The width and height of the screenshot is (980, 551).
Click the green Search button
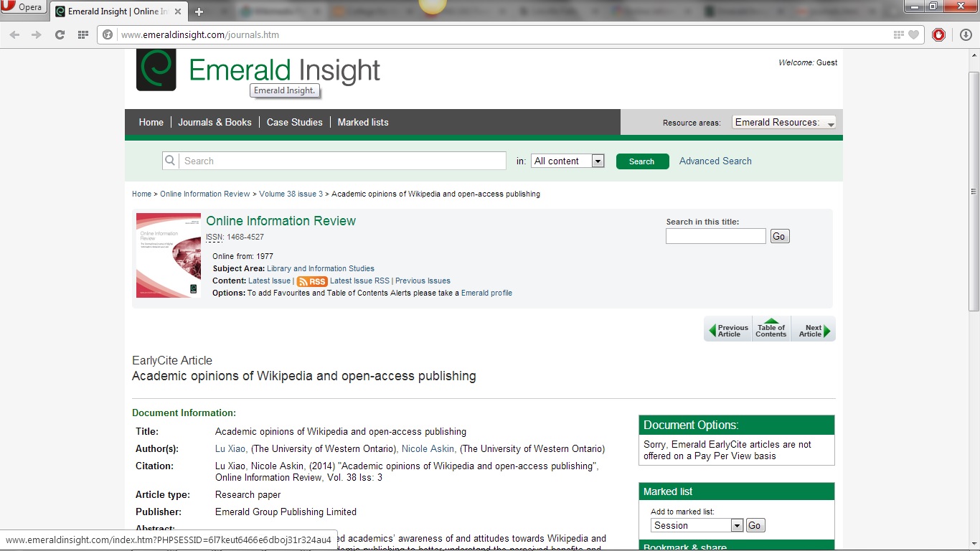642,161
